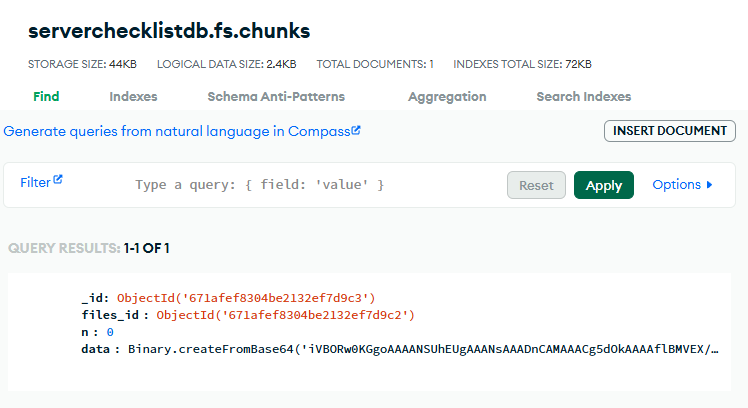Click the INSERT DOCUMENT button

pos(670,131)
